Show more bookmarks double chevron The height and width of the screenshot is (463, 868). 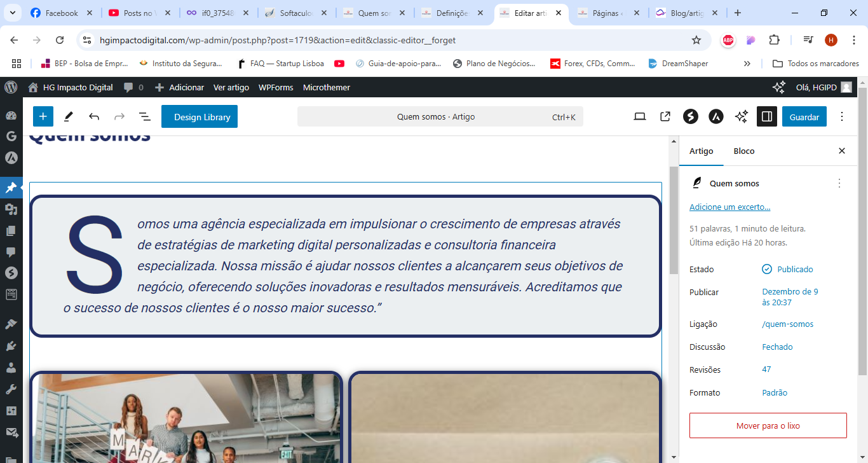coord(747,64)
